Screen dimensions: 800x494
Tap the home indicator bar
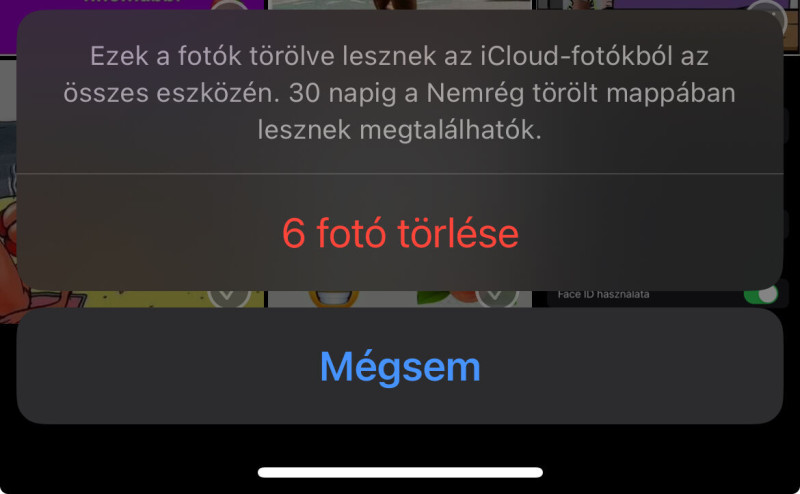400,473
